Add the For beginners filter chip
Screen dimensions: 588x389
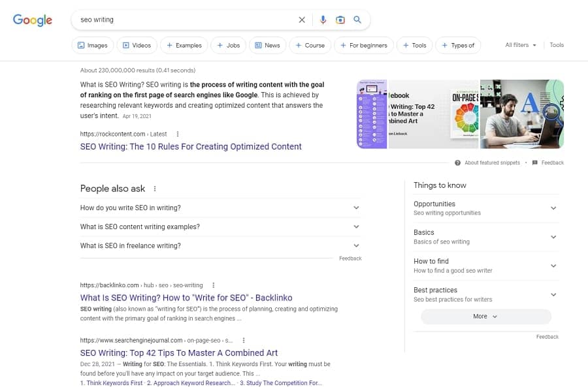(x=364, y=45)
